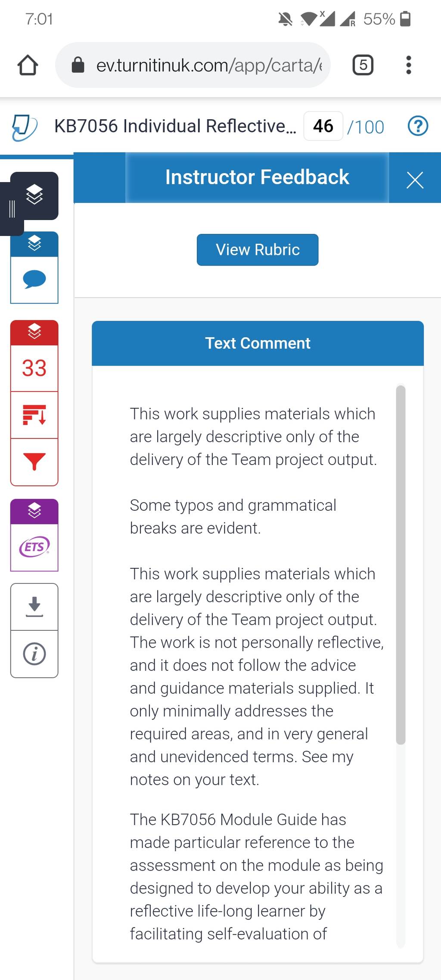Open the Turnitin help question mark
The width and height of the screenshot is (441, 980).
coord(418,126)
